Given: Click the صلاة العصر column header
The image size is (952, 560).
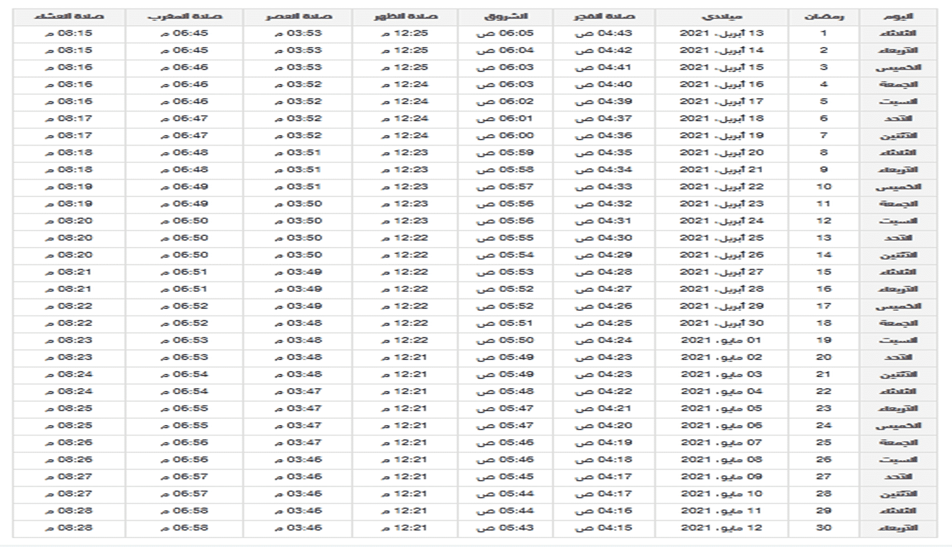Looking at the screenshot, I should pyautogui.click(x=298, y=17).
